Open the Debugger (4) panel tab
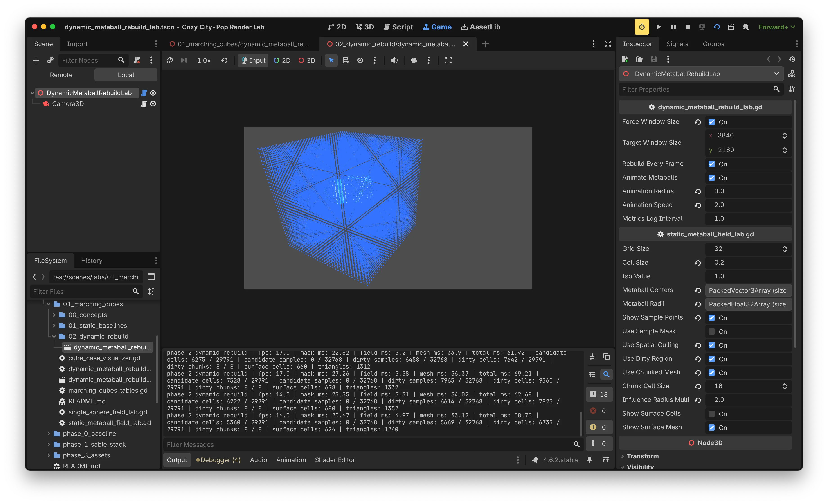The image size is (828, 504). tap(218, 460)
